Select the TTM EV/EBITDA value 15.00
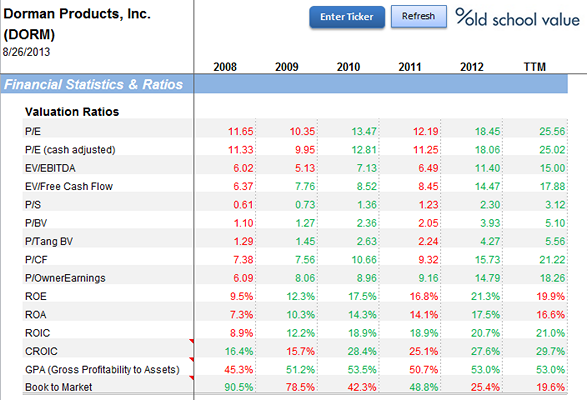The image size is (587, 400). coord(552,168)
